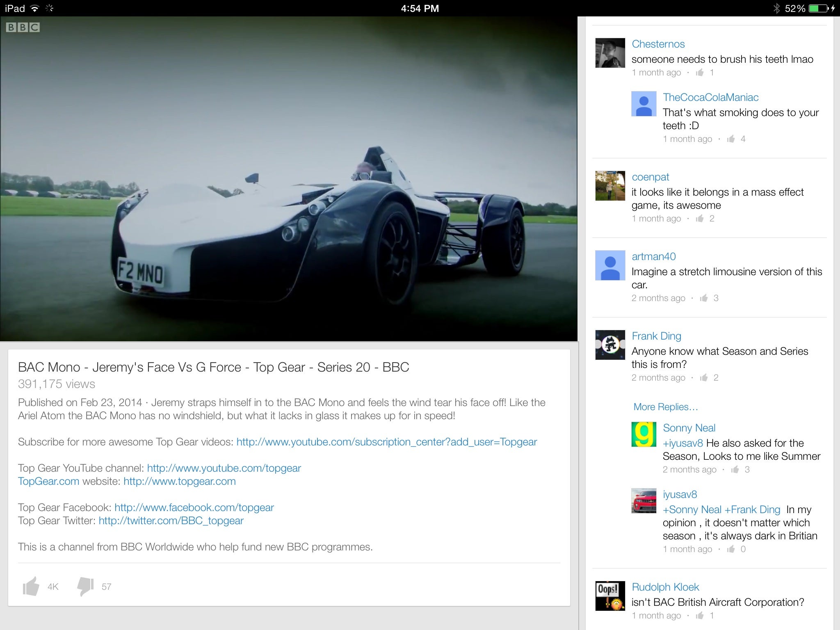Tap the video title text

coord(213,367)
